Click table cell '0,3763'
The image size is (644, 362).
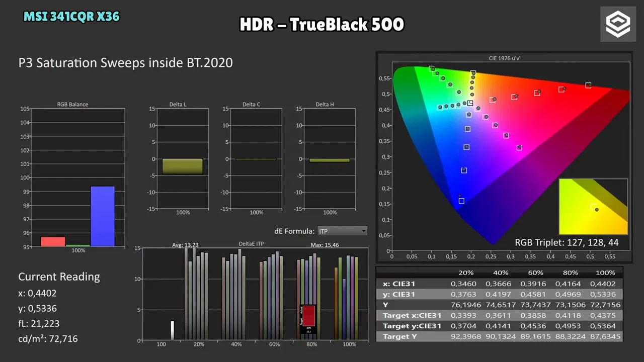(x=463, y=294)
